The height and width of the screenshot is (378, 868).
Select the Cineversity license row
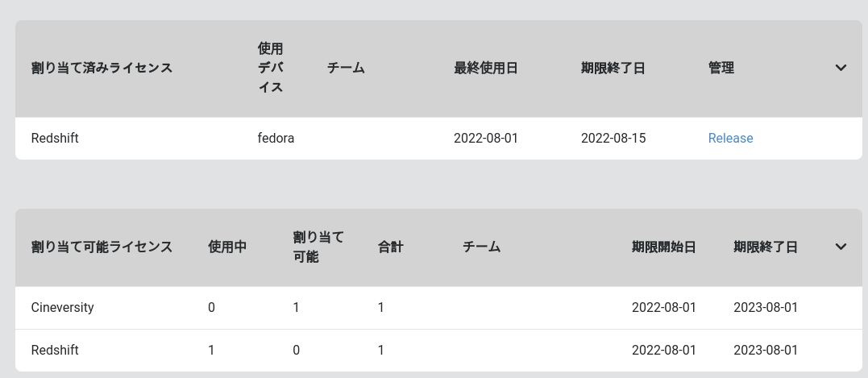pos(63,308)
